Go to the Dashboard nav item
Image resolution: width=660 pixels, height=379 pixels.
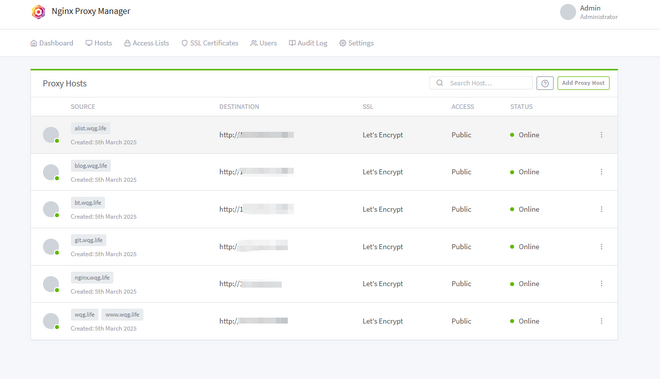coord(52,43)
